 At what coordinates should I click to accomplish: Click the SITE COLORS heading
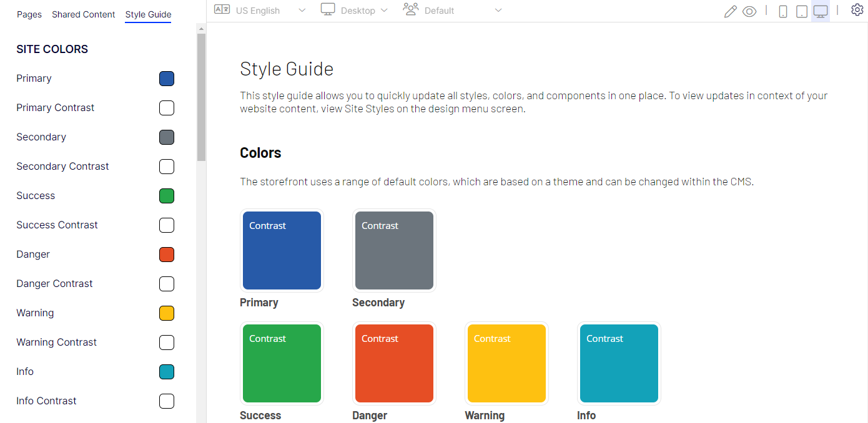[x=52, y=49]
